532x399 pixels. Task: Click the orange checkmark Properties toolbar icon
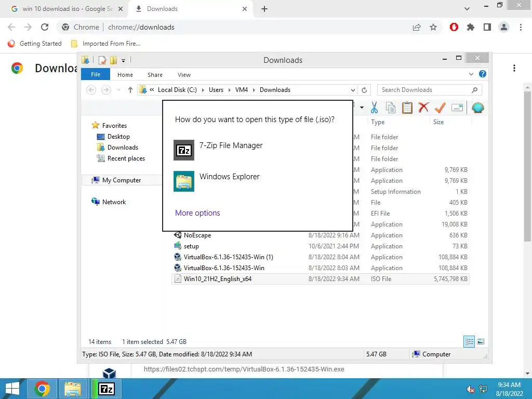tap(440, 108)
